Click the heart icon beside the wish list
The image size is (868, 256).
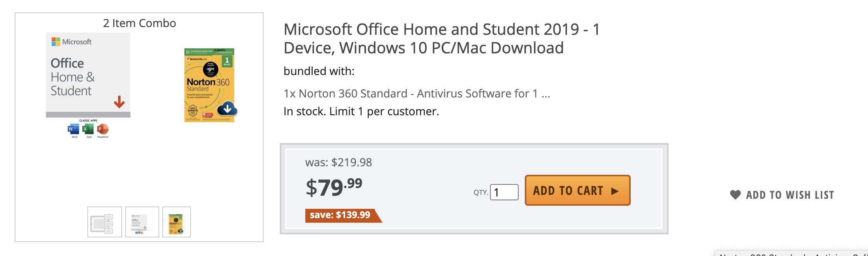(735, 195)
